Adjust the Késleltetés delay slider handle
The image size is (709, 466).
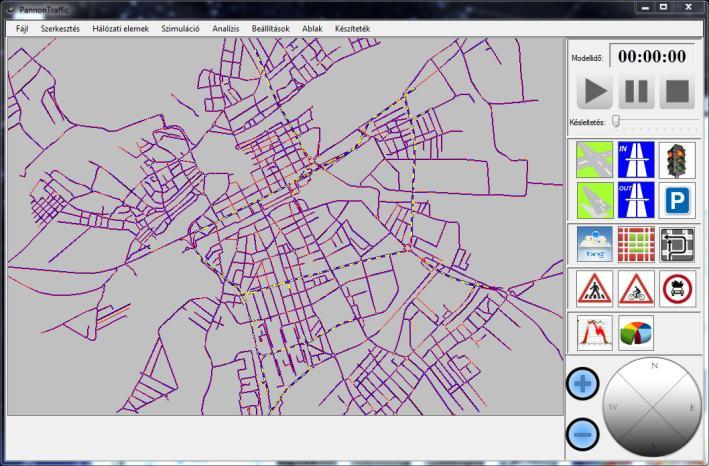pos(616,121)
